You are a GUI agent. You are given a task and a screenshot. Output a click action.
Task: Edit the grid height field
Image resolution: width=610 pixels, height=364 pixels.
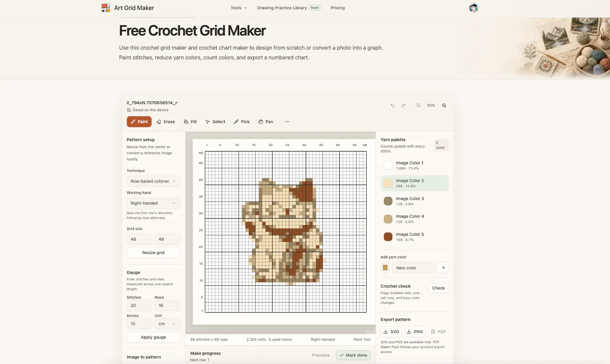pyautogui.click(x=167, y=239)
